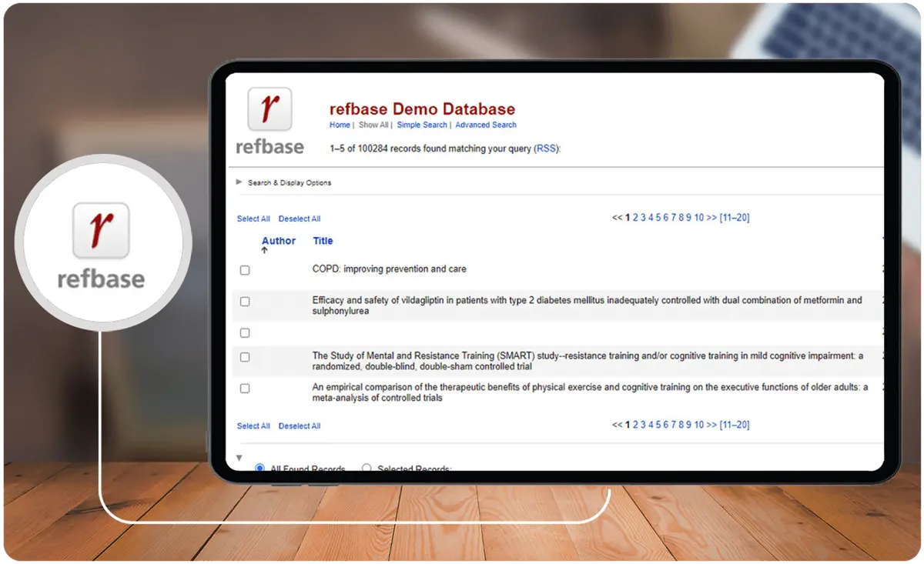Check the empirical comparison meta-analysis row
The width and height of the screenshot is (924, 564).
(x=245, y=389)
